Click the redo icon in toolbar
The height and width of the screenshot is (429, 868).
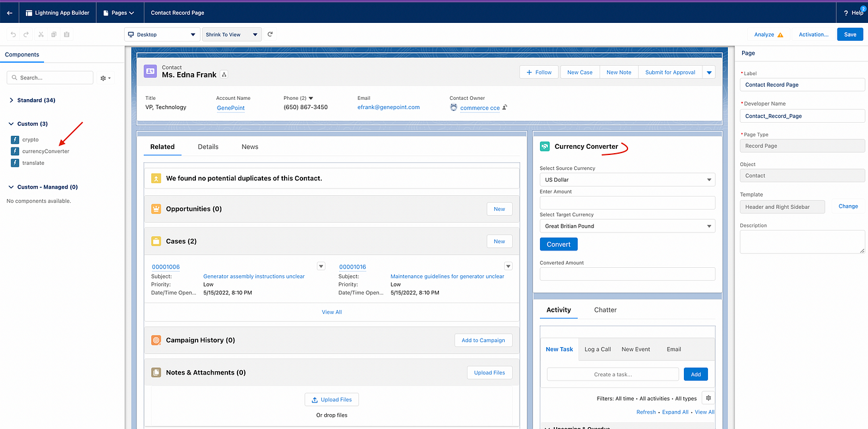tap(26, 35)
